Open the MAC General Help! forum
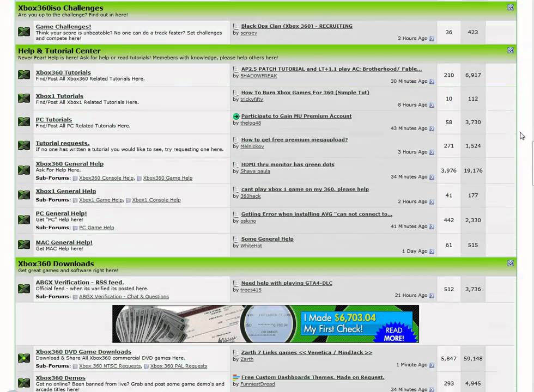Screen dimensions: 534x392 pos(64,242)
